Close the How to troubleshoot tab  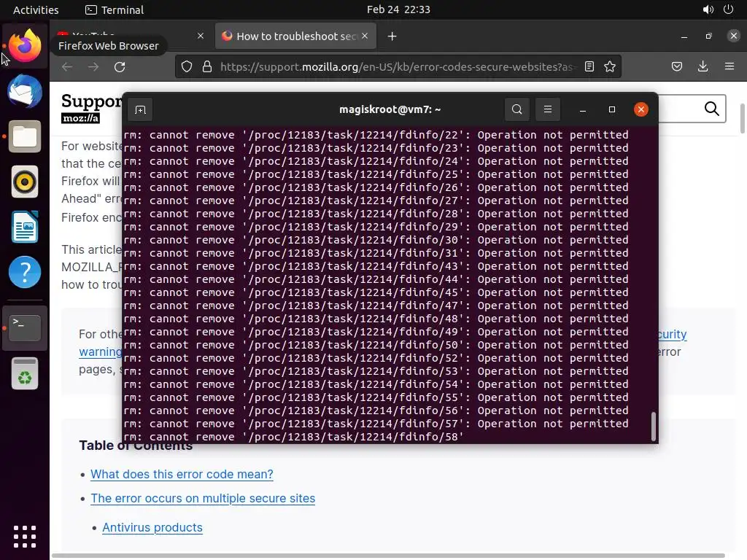tap(365, 36)
